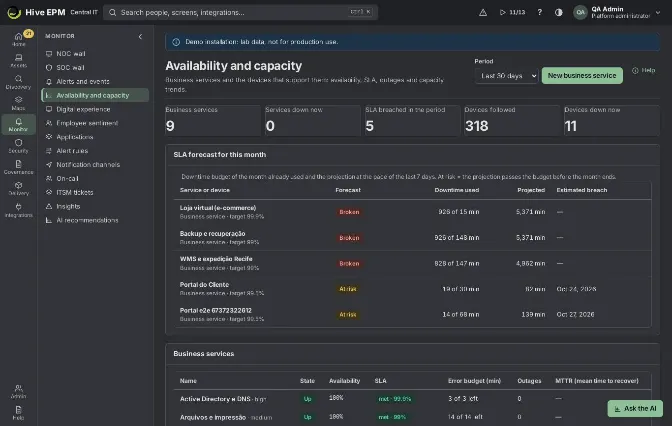672x426 pixels.
Task: Open Backup e recuperação forecast row
Action: pos(412,238)
